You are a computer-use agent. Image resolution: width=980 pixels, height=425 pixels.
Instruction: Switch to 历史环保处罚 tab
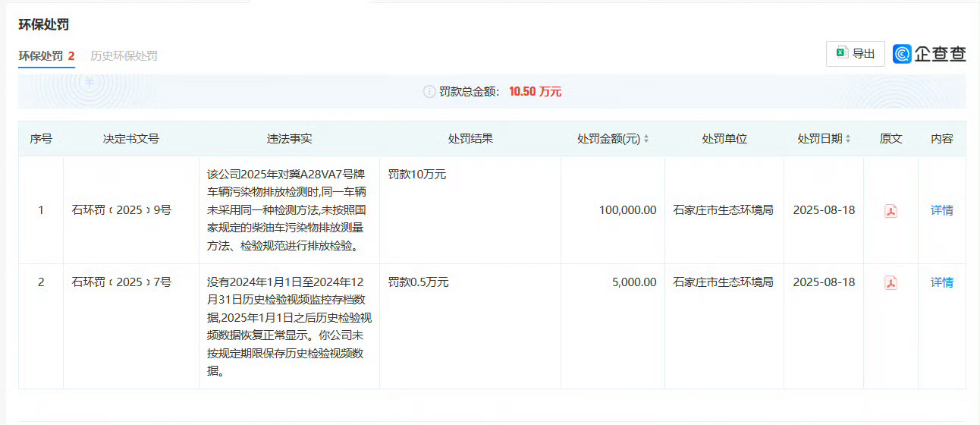click(124, 55)
